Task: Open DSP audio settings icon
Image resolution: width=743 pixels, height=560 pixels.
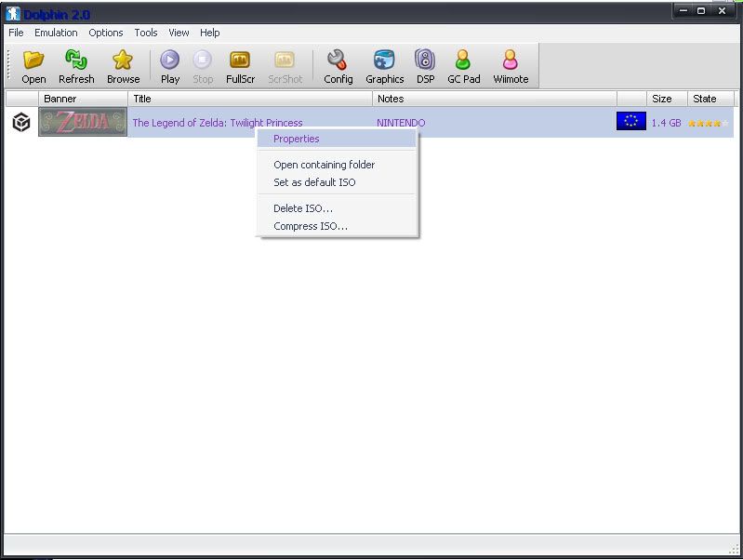Action: click(x=425, y=60)
